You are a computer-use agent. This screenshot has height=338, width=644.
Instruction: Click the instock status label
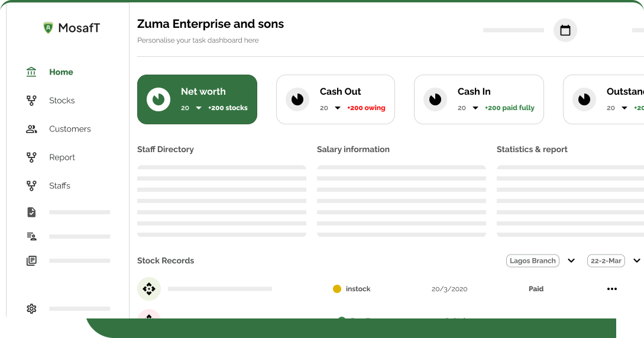358,289
